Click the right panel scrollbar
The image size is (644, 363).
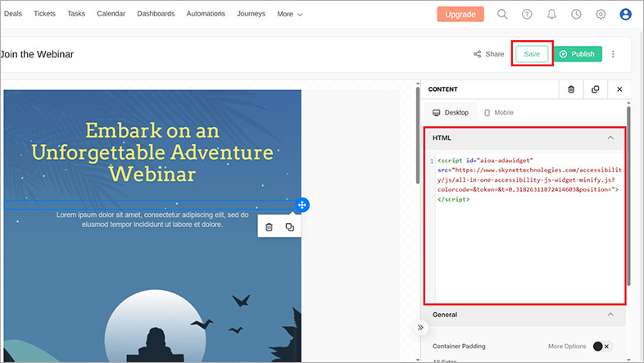[628, 197]
